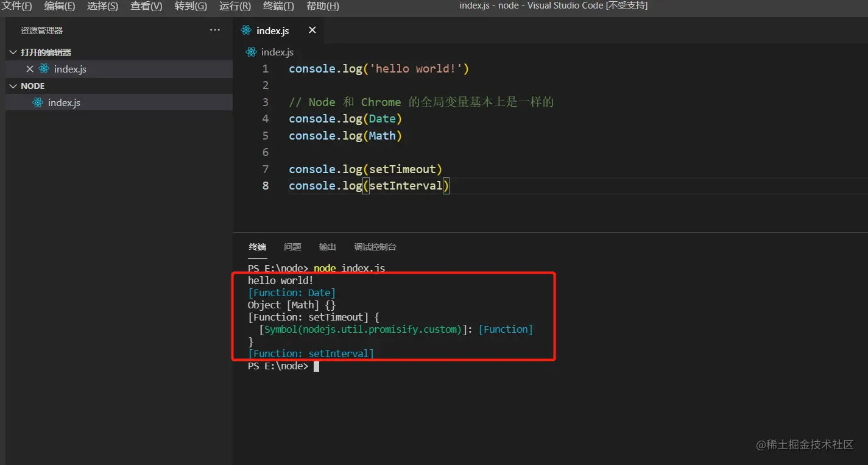Switch to the 终端 panel tab
Screen dimensions: 868x465
[x=258, y=247]
